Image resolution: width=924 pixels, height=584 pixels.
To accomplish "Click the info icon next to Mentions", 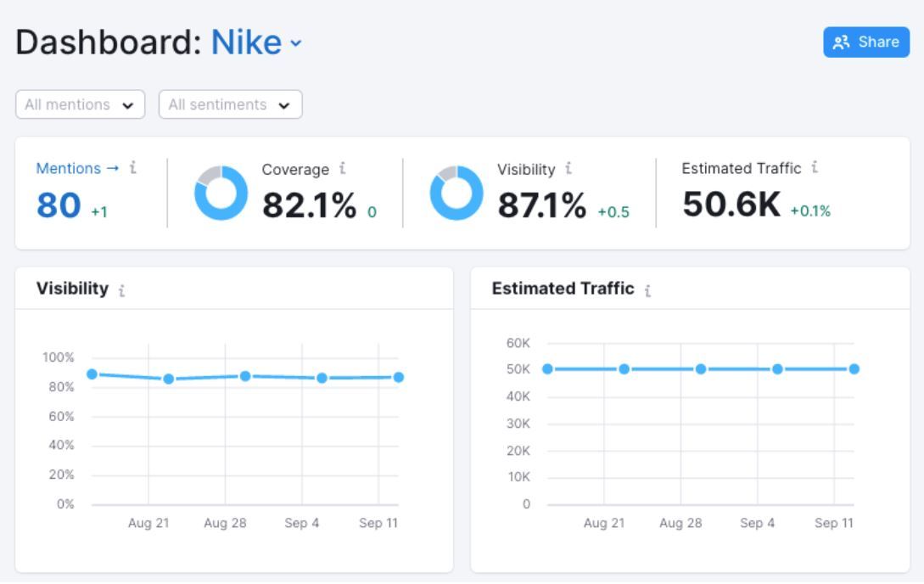I will click(x=133, y=168).
